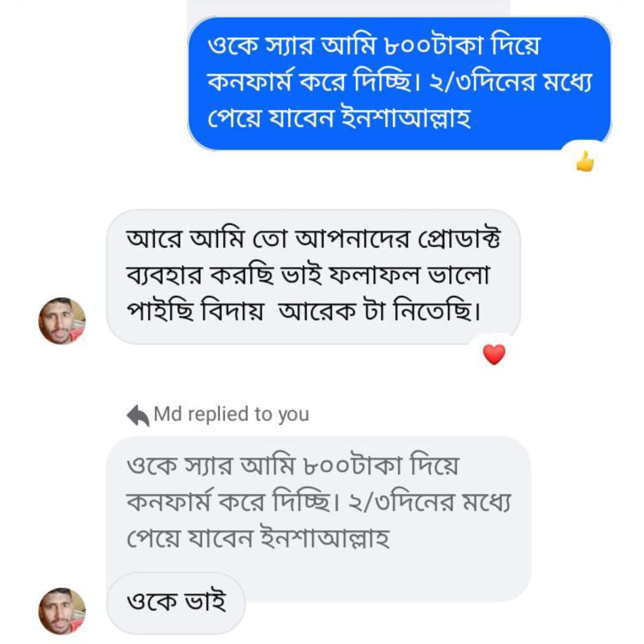Select the blue sent message bubble

point(399,83)
